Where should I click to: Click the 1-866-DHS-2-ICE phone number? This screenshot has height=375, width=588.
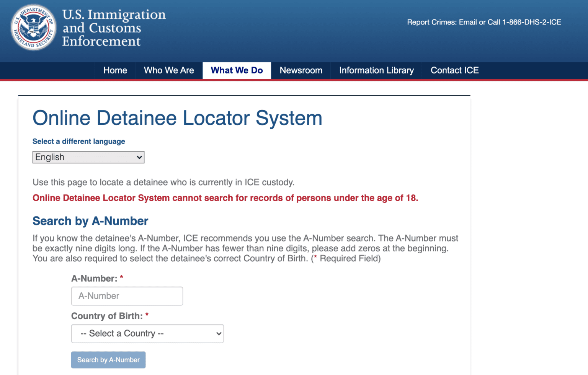[532, 22]
